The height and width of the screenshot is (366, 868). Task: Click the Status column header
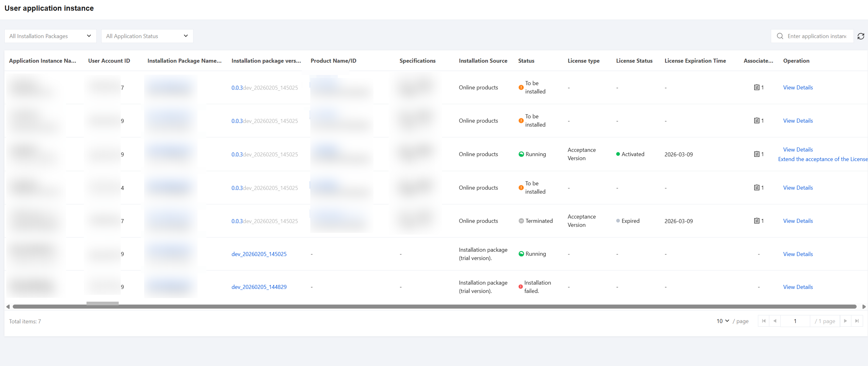pyautogui.click(x=526, y=61)
